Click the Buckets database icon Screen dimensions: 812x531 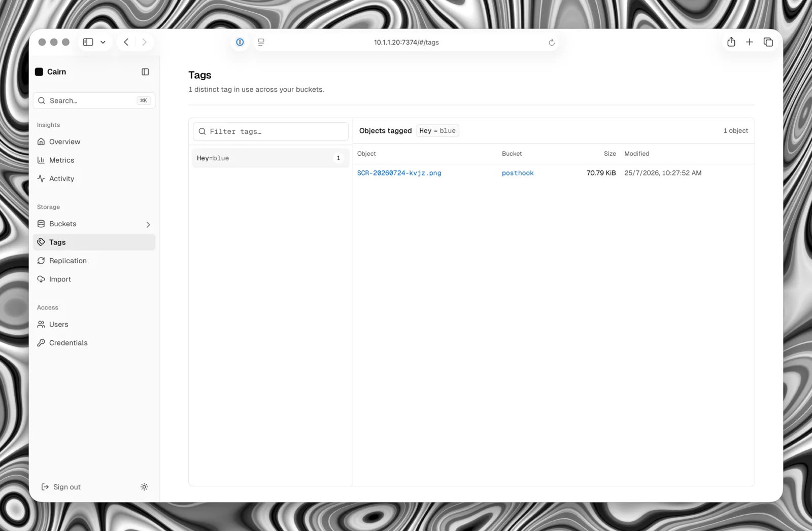41,224
